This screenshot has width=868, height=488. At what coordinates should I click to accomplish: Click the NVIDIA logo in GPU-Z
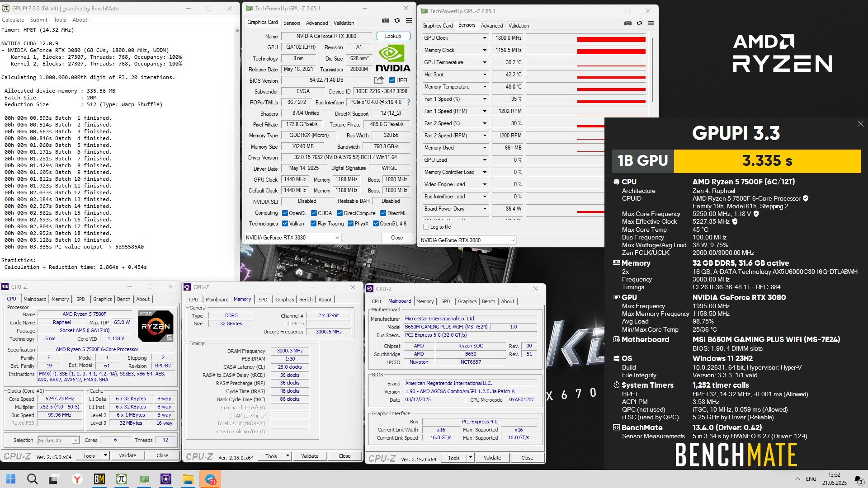[393, 58]
